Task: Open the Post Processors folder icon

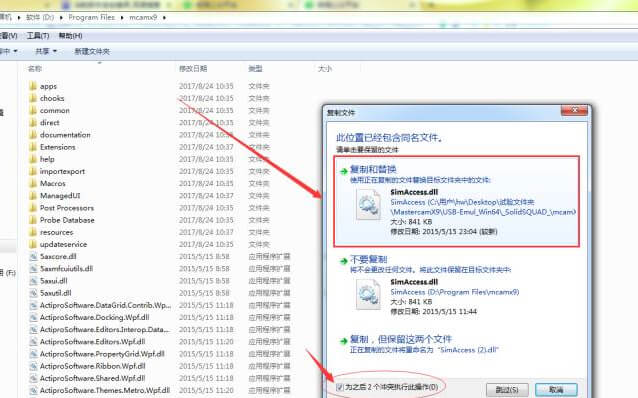Action: click(x=33, y=208)
